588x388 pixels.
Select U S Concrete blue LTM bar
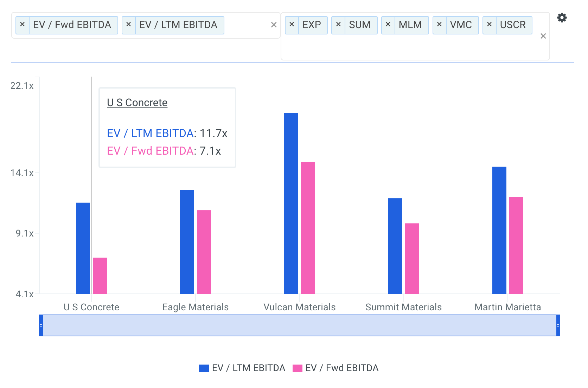click(83, 248)
